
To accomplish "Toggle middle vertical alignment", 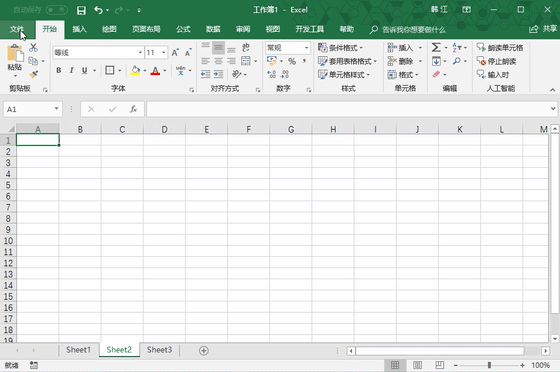I will pyautogui.click(x=218, y=48).
